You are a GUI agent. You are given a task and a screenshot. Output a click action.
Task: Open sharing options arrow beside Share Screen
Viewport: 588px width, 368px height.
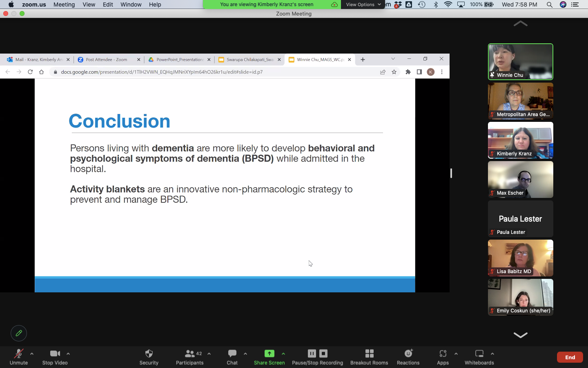(283, 354)
